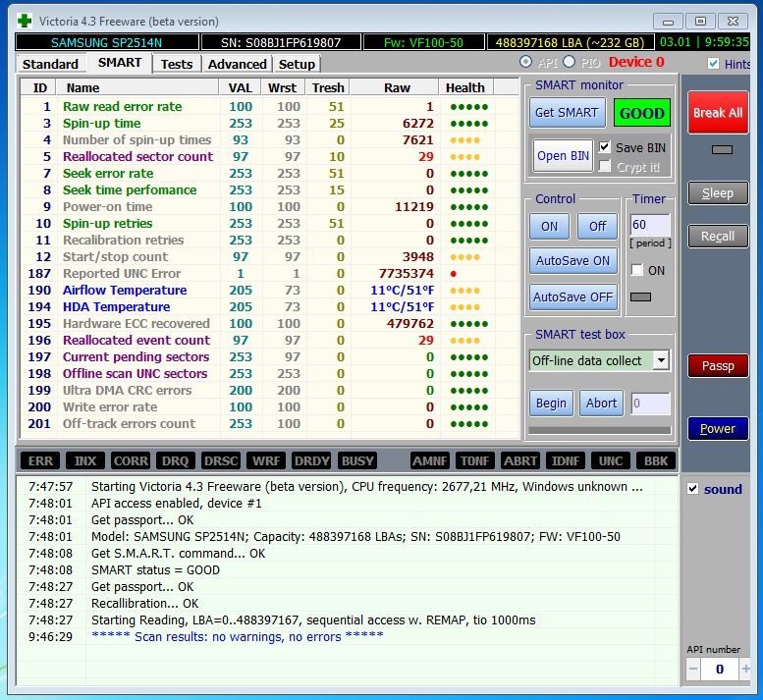Image resolution: width=763 pixels, height=700 pixels.
Task: Increase API number with plus button
Action: pos(745,669)
